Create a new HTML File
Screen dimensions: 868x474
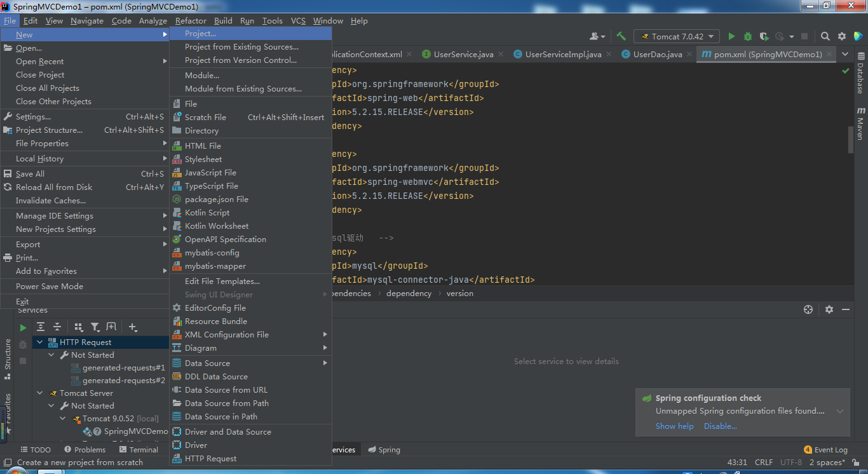pos(250,146)
